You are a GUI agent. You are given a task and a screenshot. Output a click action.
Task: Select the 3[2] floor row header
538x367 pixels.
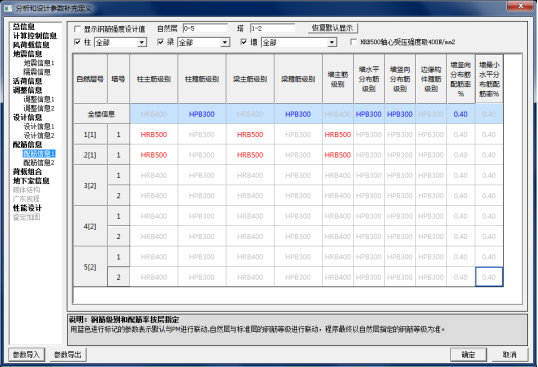coord(90,186)
